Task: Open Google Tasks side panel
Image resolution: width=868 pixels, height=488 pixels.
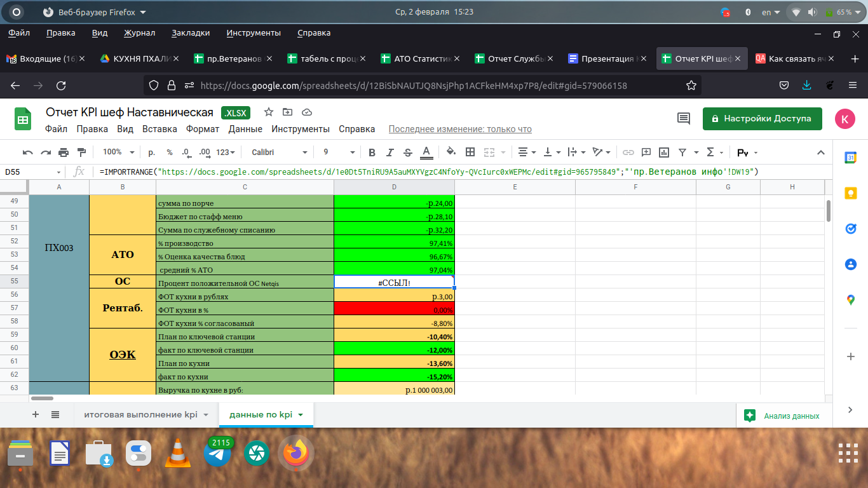Action: click(x=850, y=229)
